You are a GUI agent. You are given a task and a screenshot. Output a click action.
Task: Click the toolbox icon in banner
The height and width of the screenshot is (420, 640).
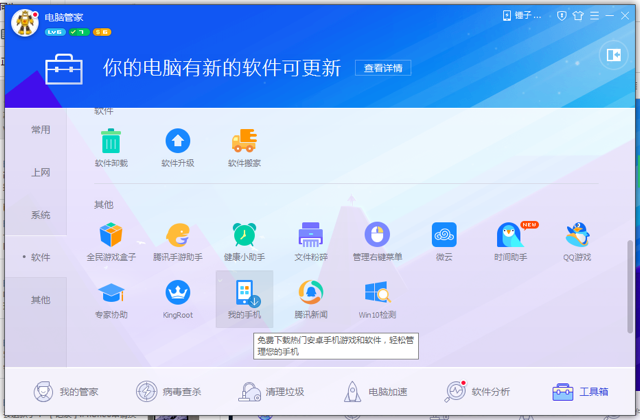pyautogui.click(x=64, y=69)
